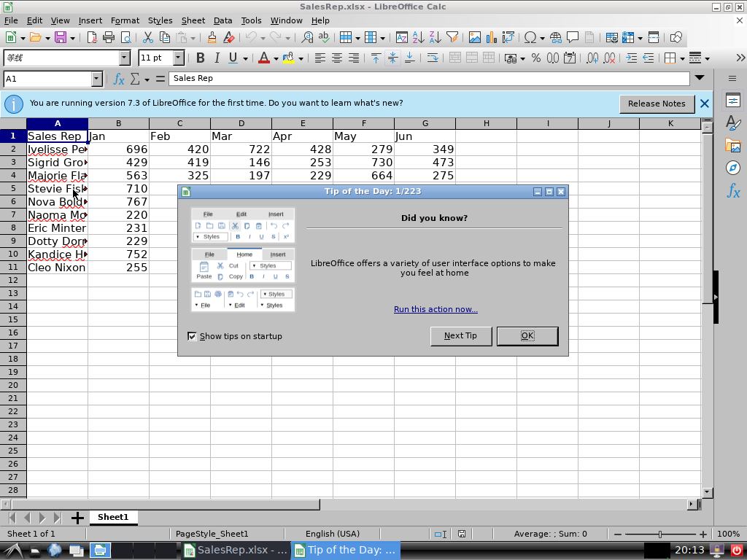Open the Sheet menu
Viewport: 747px width, 560px height.
[193, 20]
